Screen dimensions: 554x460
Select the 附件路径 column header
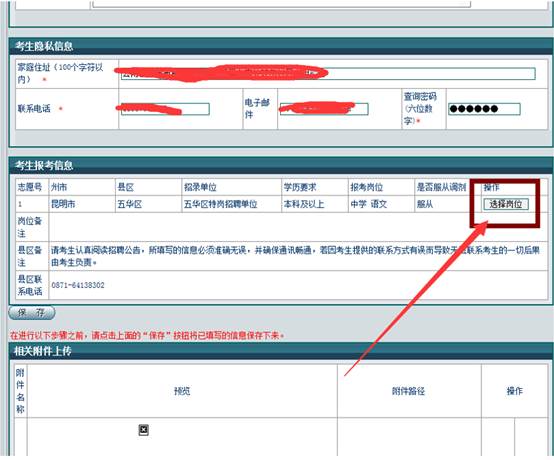[408, 391]
